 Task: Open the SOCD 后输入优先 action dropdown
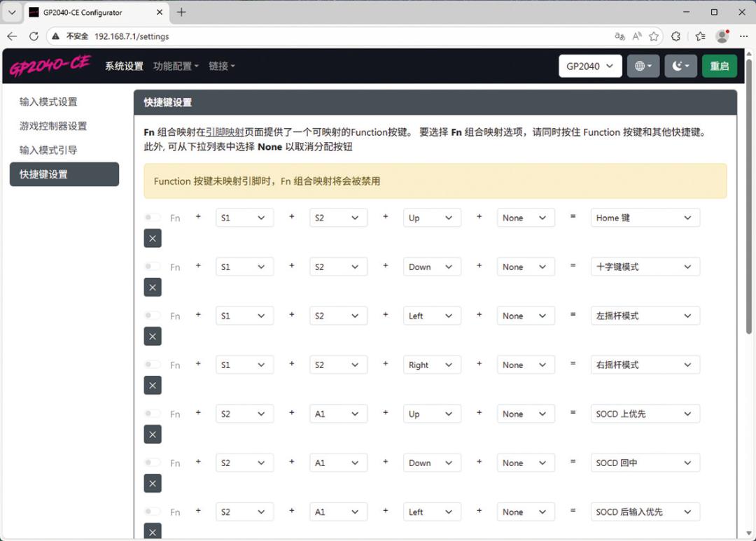click(x=645, y=512)
